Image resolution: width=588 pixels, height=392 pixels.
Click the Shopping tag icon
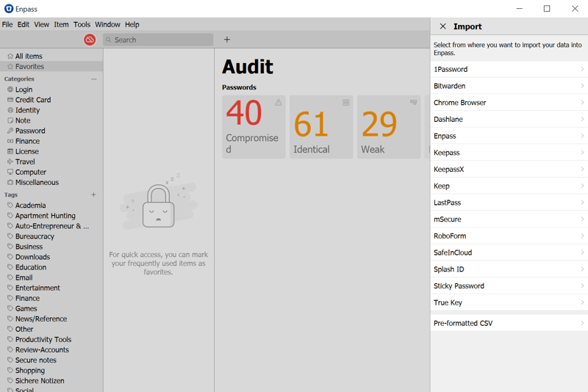[x=10, y=370]
